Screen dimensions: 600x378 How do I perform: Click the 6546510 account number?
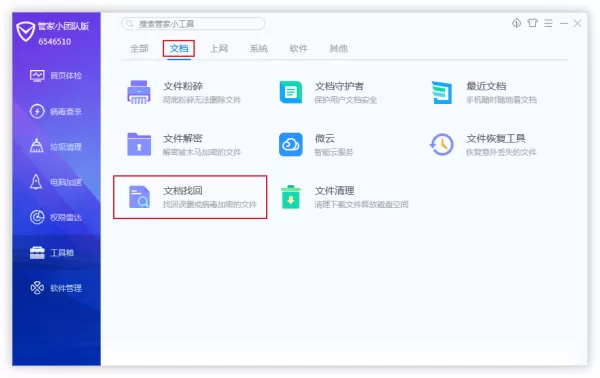tap(55, 41)
